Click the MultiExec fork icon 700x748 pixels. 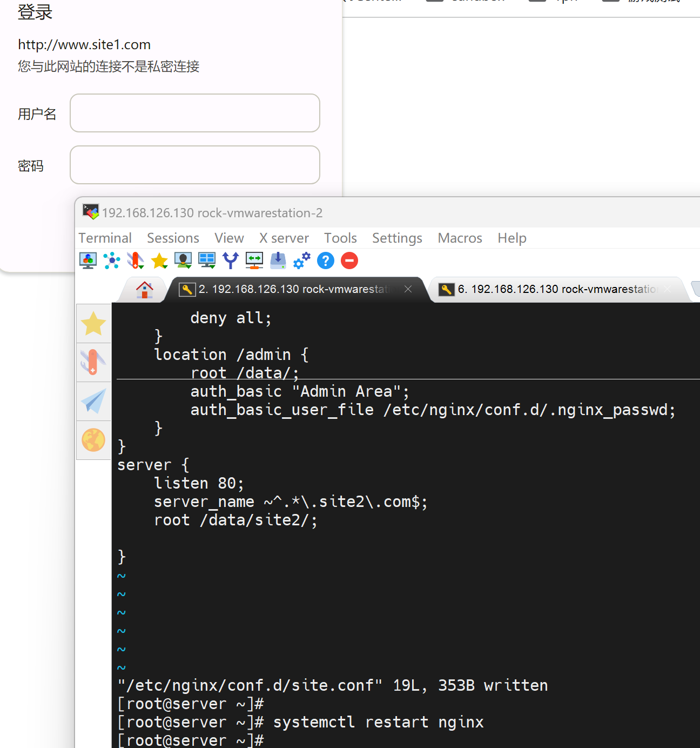tap(231, 261)
